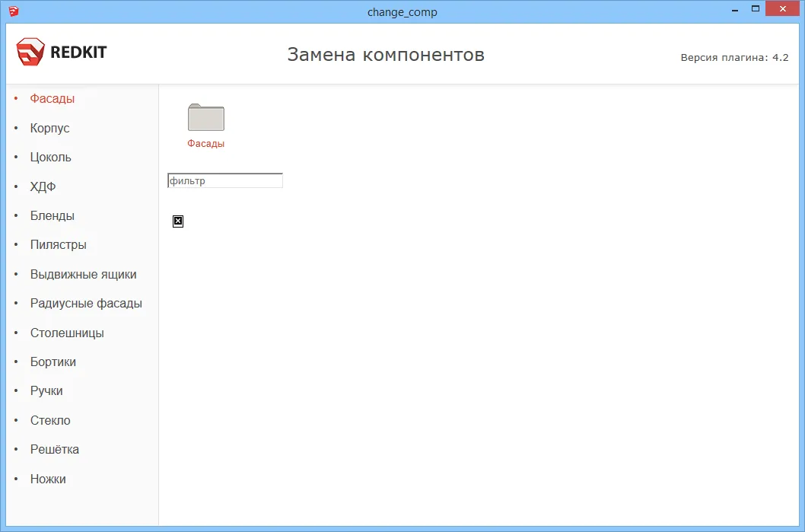Click the REDKIT logo

tap(61, 52)
